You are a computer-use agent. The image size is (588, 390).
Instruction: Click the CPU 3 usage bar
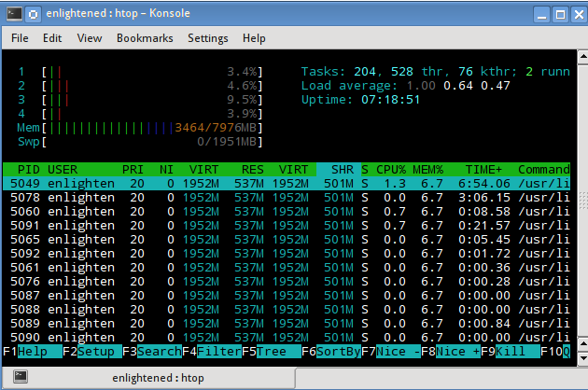(139, 100)
